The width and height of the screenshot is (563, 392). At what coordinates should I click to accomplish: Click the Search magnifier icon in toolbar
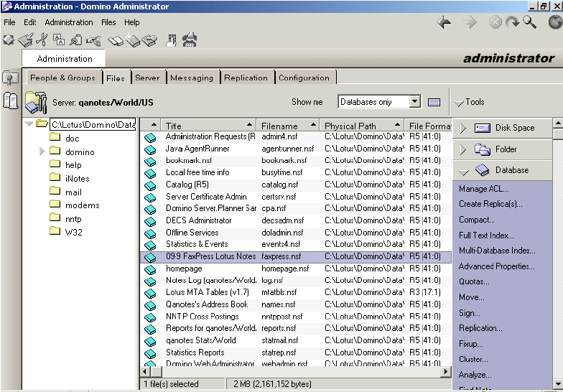pyautogui.click(x=529, y=23)
